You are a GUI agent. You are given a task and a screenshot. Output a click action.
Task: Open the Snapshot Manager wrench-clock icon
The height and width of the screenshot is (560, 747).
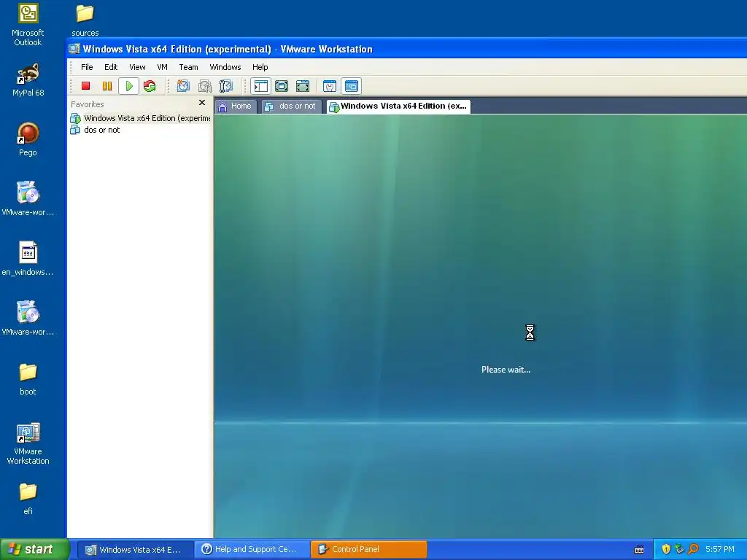click(x=226, y=86)
